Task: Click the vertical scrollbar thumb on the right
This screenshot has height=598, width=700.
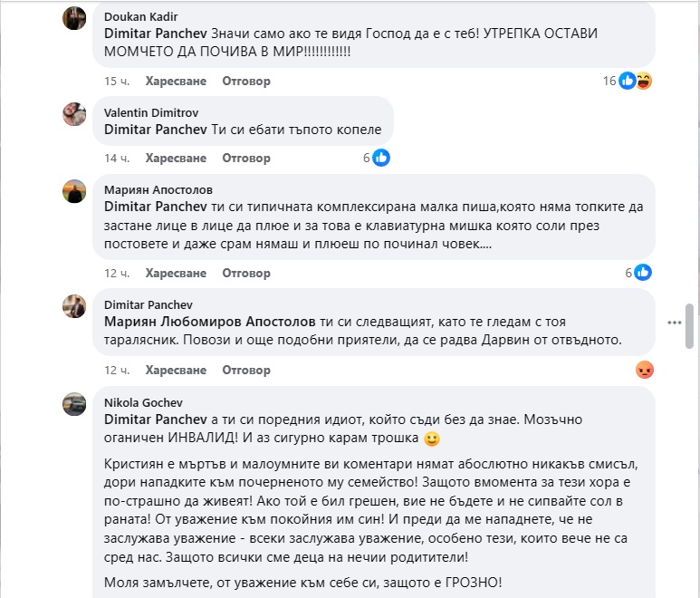Action: pyautogui.click(x=690, y=326)
